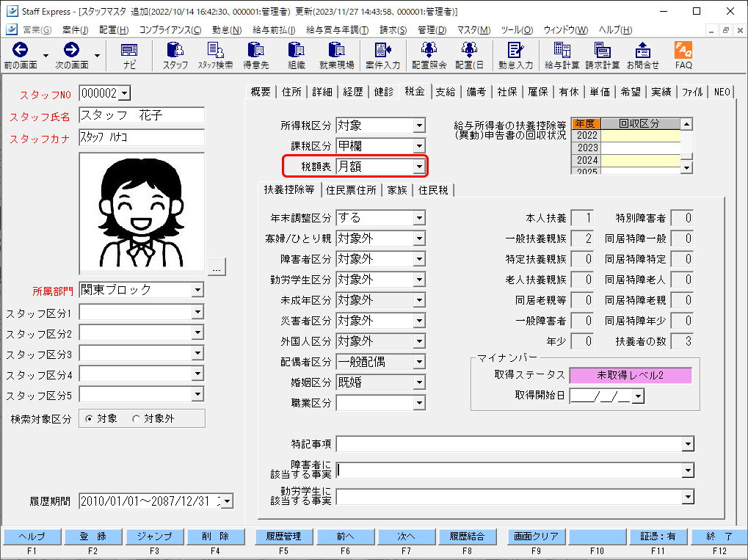This screenshot has width=748, height=560.
Task: Open the 給与前払(I) menu
Action: [274, 30]
